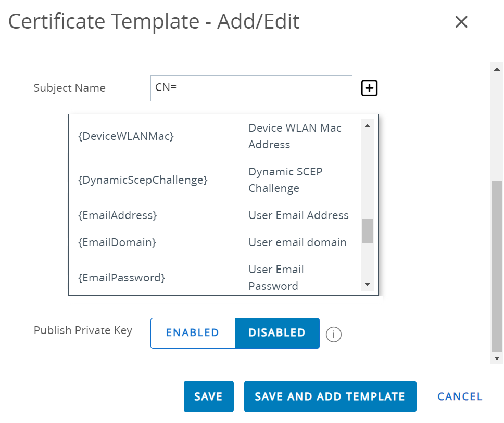504x423 pixels.
Task: Click the plus icon beside Subject Name
Action: click(x=369, y=88)
